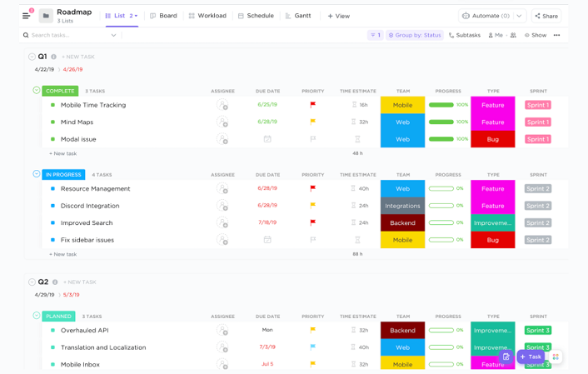Image resolution: width=588 pixels, height=374 pixels.
Task: Toggle the Me filter
Action: pyautogui.click(x=496, y=35)
